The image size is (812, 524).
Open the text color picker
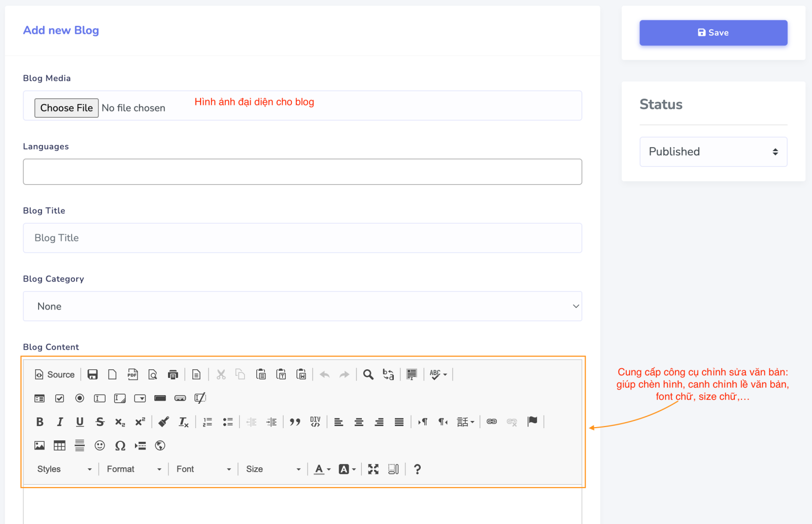click(x=322, y=469)
